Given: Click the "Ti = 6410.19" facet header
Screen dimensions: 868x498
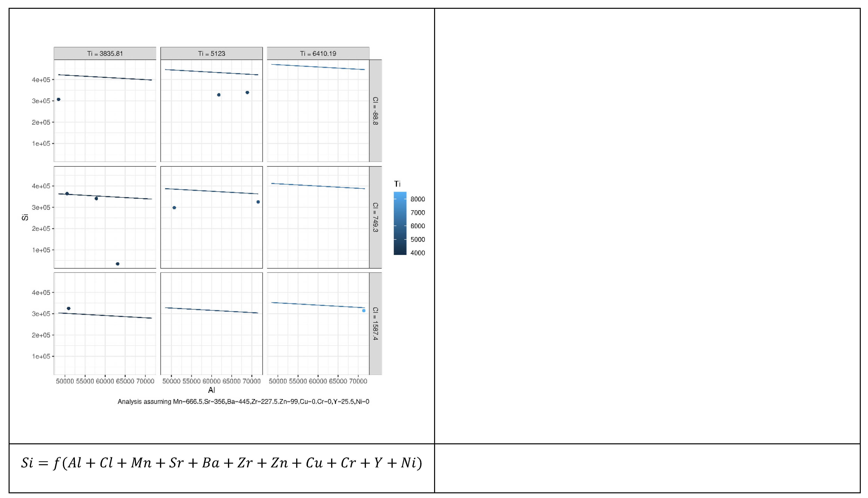Looking at the screenshot, I should point(318,53).
